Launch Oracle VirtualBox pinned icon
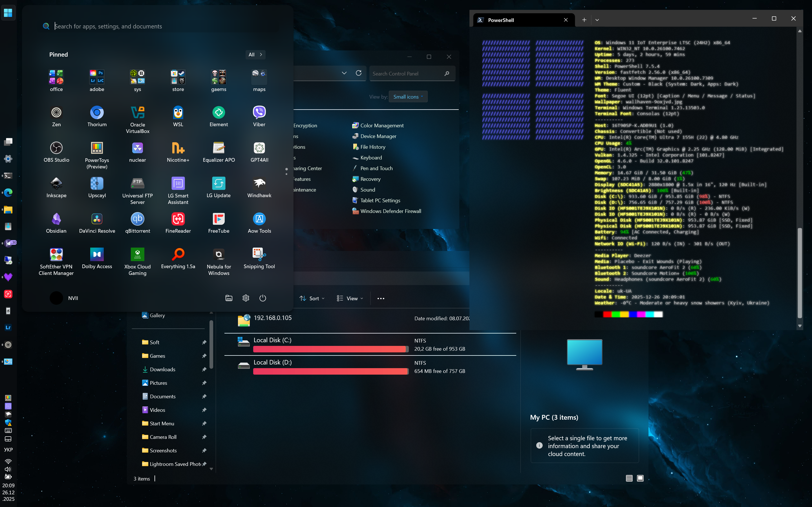The image size is (812, 507). 138,113
